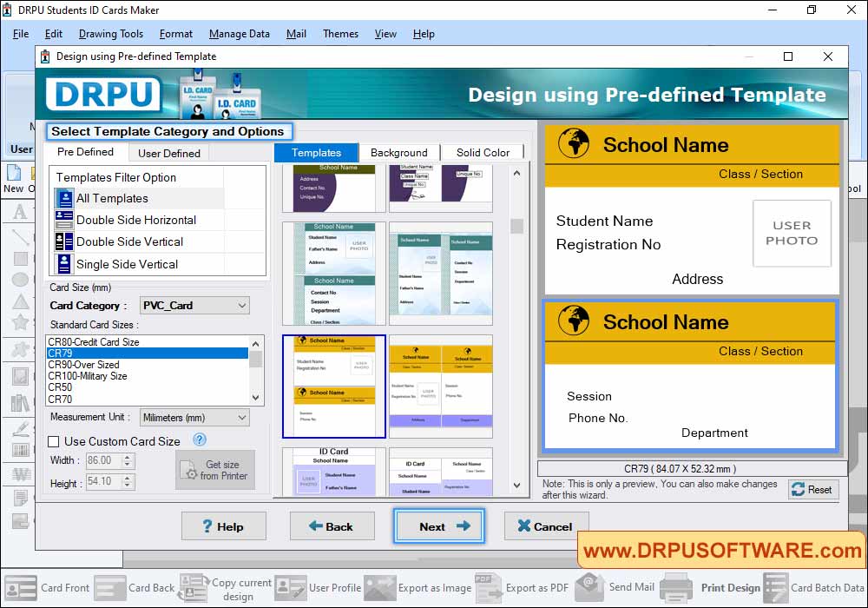Click the Back button
The width and height of the screenshot is (868, 608).
332,526
